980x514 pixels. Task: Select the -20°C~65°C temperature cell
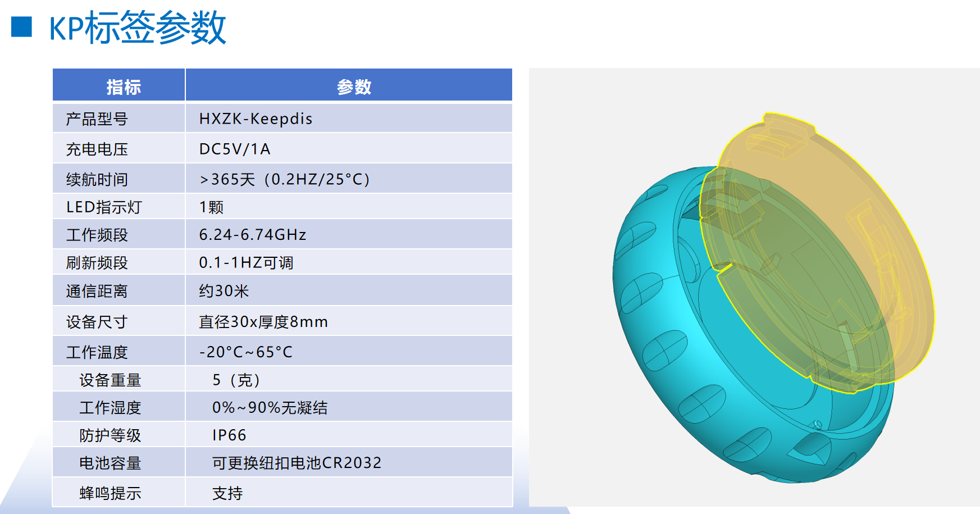point(246,352)
